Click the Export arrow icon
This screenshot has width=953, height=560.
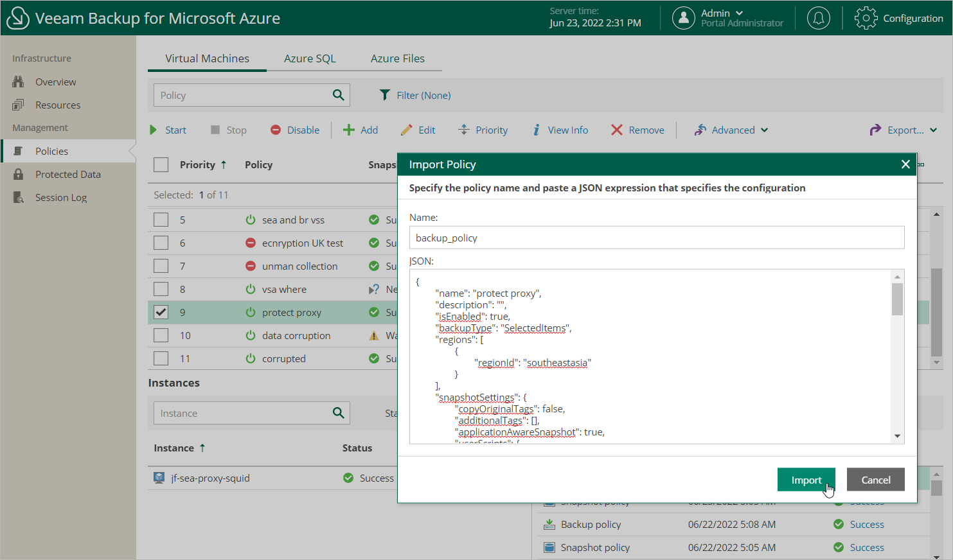click(x=875, y=130)
